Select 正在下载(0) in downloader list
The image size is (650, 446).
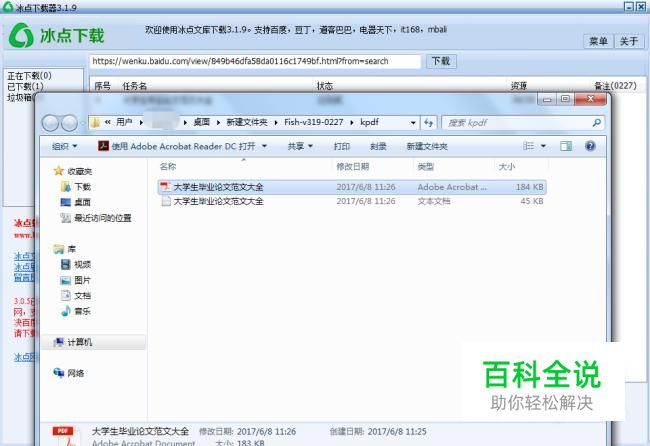pyautogui.click(x=29, y=75)
